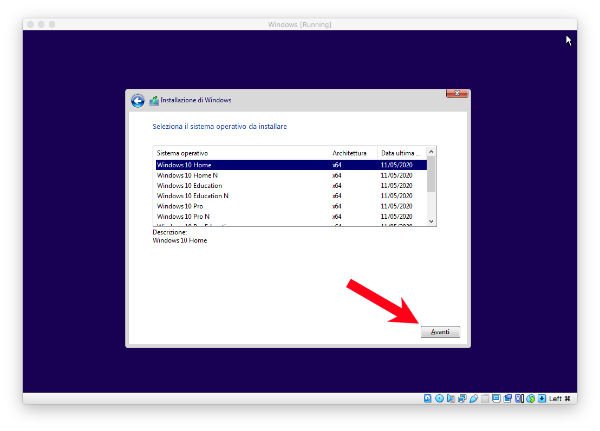
Task: Open the shared folders indicator
Action: (x=485, y=398)
